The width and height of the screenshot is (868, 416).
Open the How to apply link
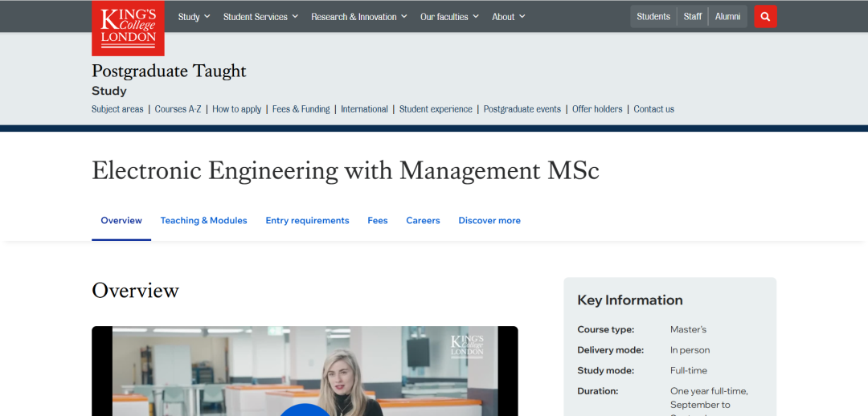tap(237, 109)
